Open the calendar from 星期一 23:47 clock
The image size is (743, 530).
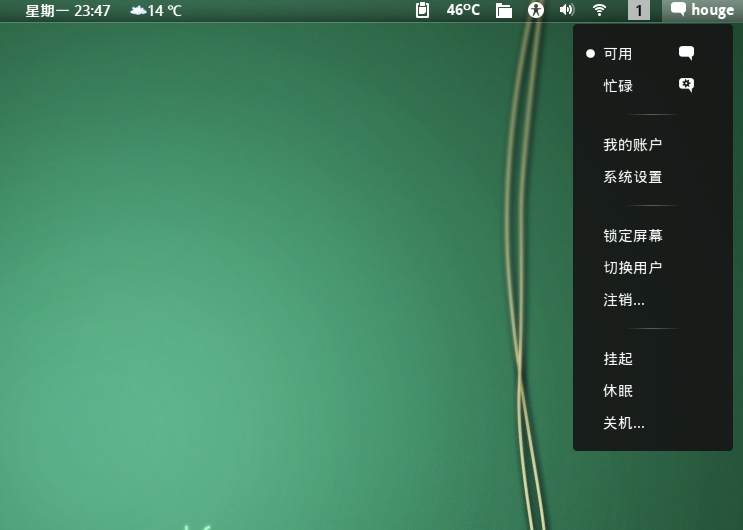[68, 10]
